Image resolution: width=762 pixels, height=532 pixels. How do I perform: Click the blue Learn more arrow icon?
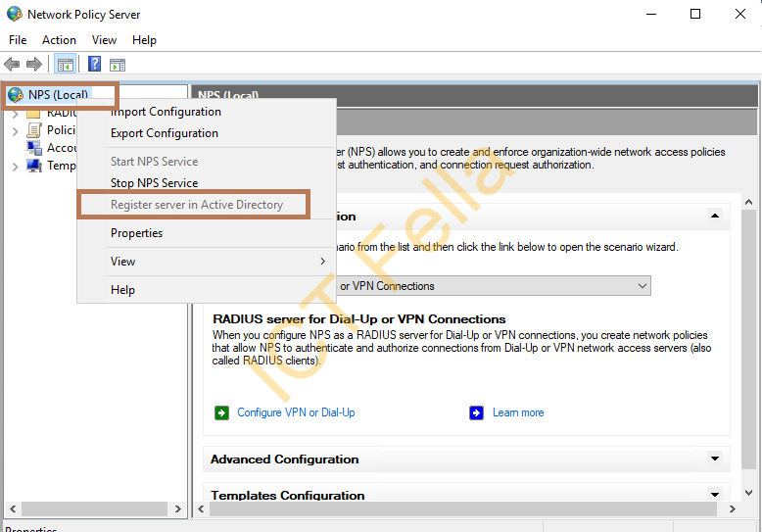(x=476, y=412)
